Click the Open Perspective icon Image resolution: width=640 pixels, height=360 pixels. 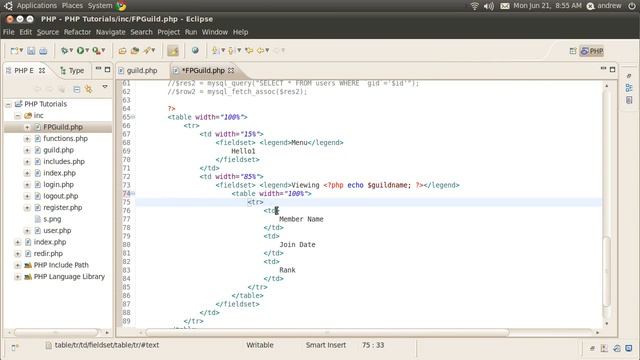(573, 51)
